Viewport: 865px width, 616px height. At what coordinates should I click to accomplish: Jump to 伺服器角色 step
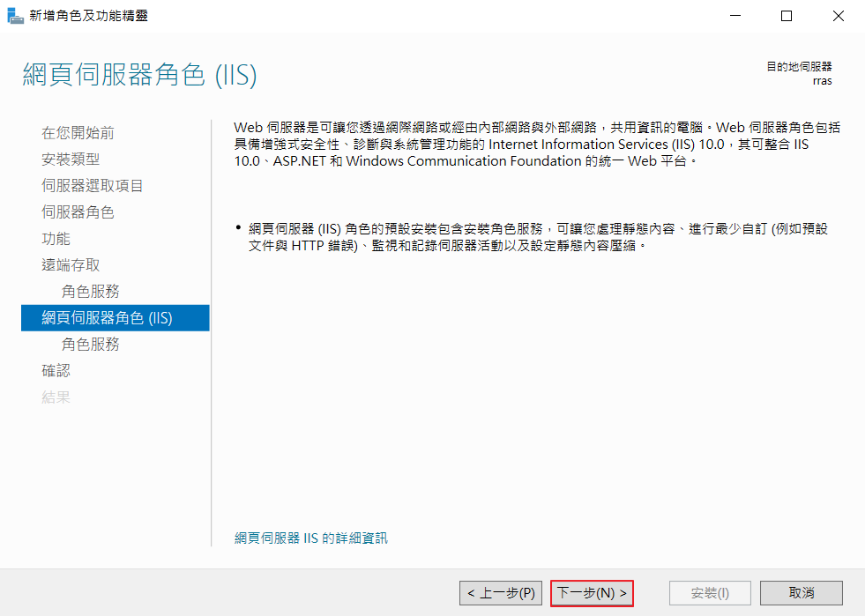click(x=78, y=212)
